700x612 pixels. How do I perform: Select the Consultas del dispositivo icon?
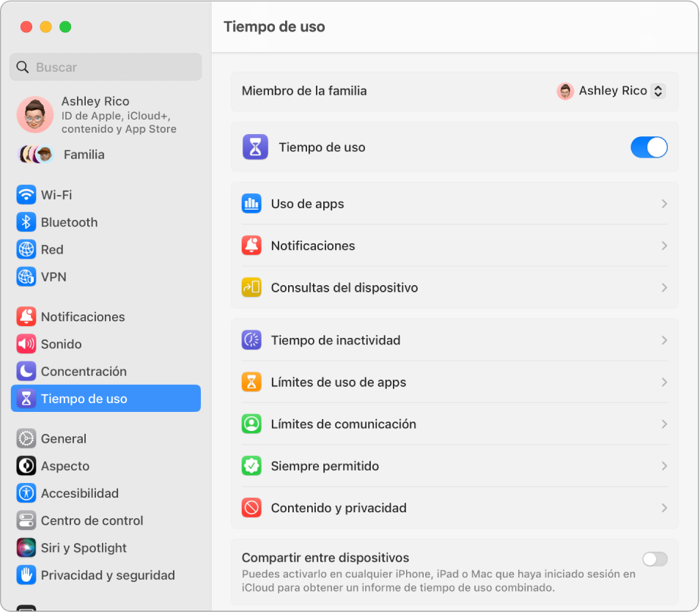(252, 287)
